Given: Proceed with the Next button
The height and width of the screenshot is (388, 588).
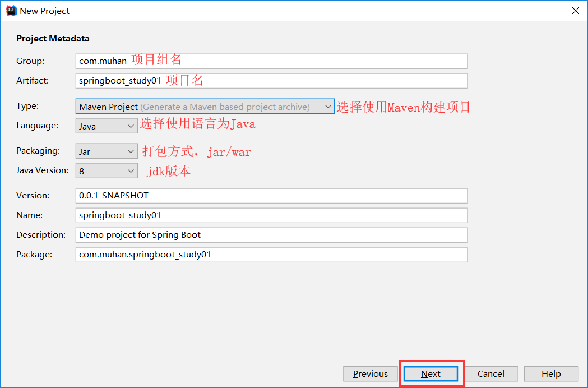Looking at the screenshot, I should pyautogui.click(x=430, y=374).
